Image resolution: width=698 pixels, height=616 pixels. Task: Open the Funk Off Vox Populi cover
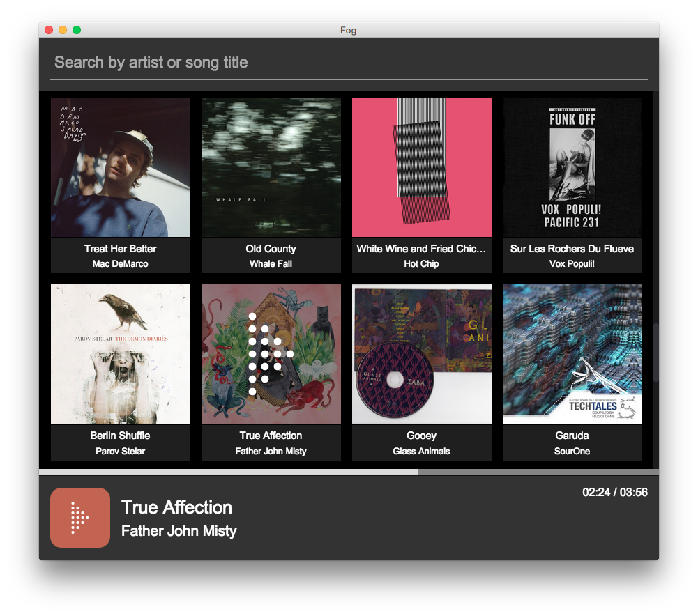[572, 167]
